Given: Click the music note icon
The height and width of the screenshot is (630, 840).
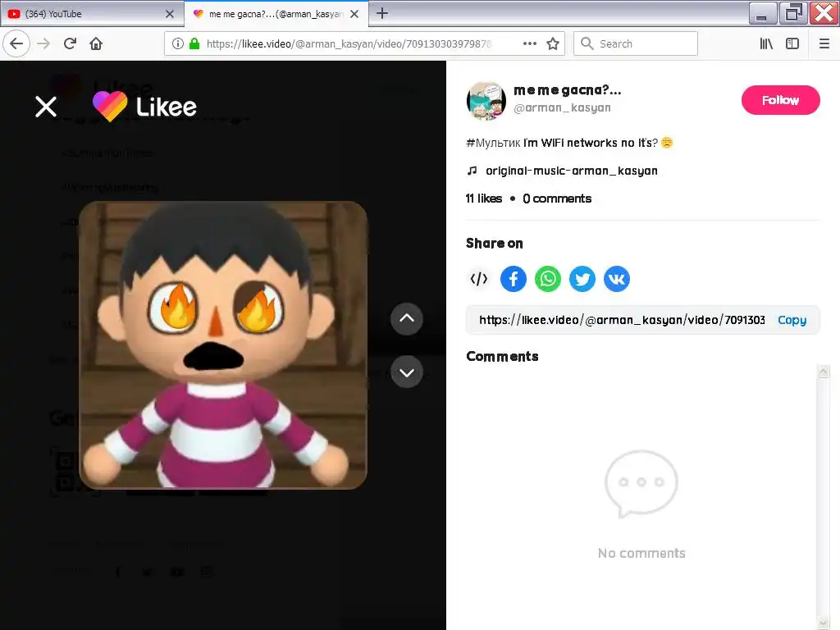Looking at the screenshot, I should 472,171.
